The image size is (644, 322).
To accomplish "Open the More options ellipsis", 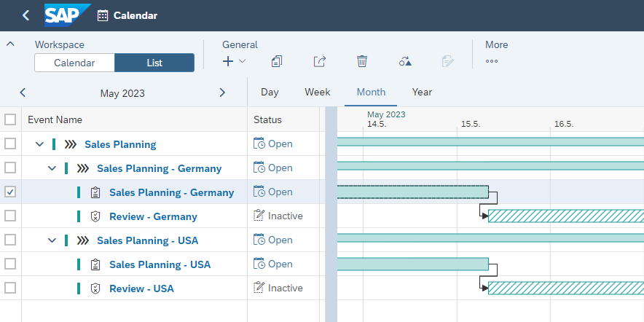I will pyautogui.click(x=492, y=62).
